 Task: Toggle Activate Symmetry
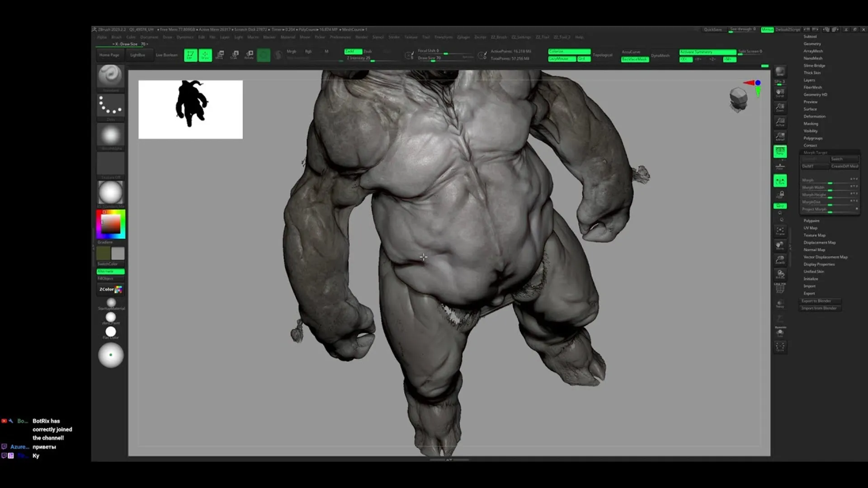708,52
